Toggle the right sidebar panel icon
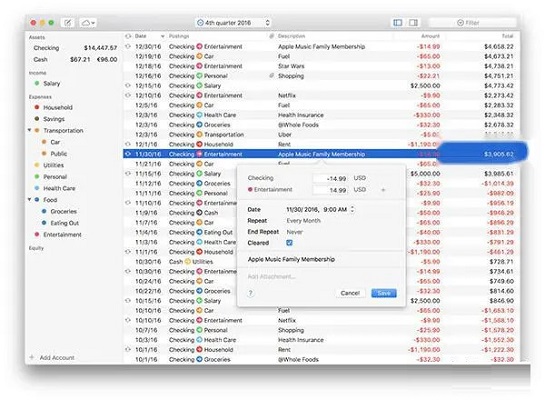Screen dimensions: 545x400 (x=413, y=23)
